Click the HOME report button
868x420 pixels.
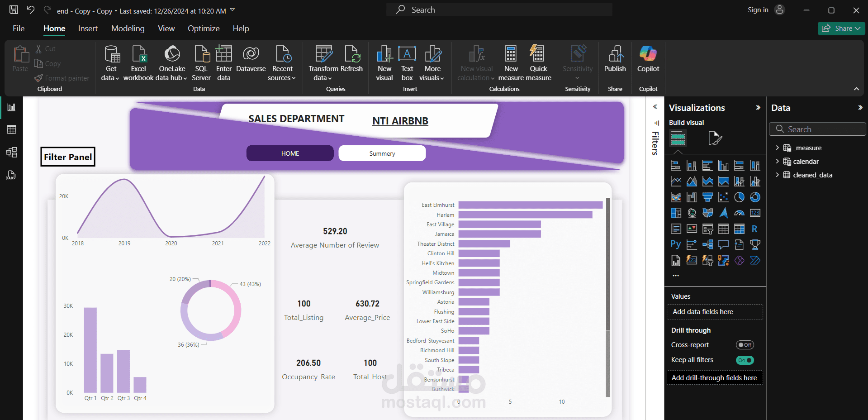tap(290, 153)
